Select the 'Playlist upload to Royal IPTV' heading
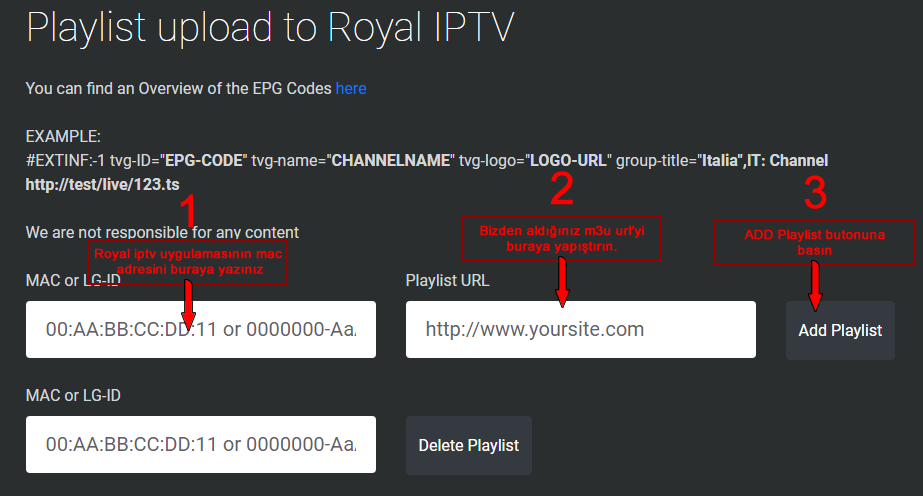The image size is (923, 496). 271,28
